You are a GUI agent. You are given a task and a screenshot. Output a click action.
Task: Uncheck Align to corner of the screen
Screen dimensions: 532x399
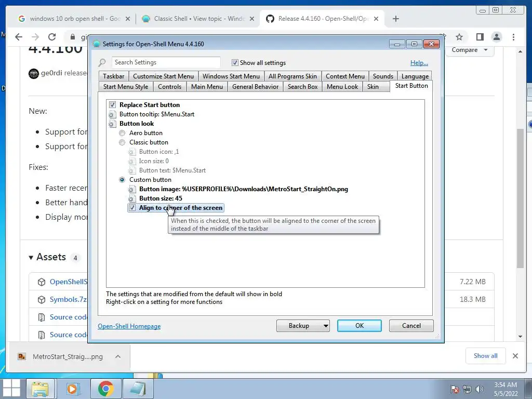(x=132, y=208)
